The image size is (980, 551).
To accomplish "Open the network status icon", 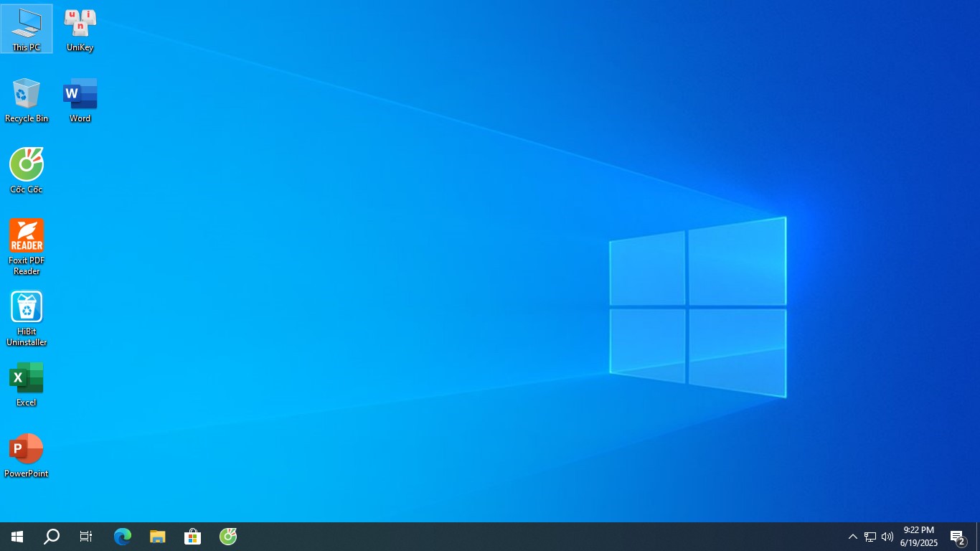I will [869, 536].
